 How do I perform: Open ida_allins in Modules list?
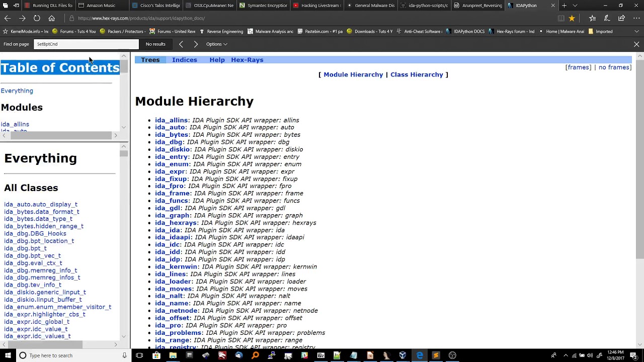point(15,124)
